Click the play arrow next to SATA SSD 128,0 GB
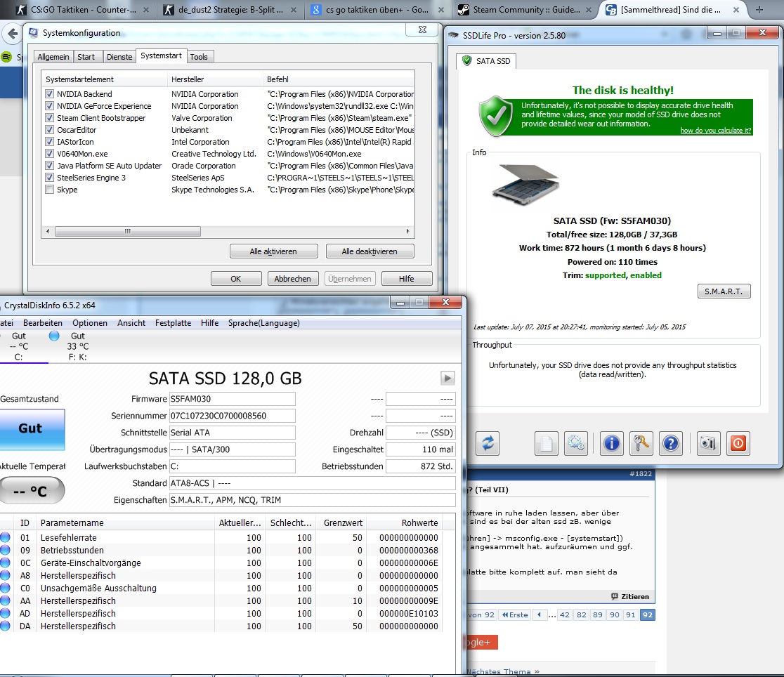The image size is (784, 677). point(447,378)
